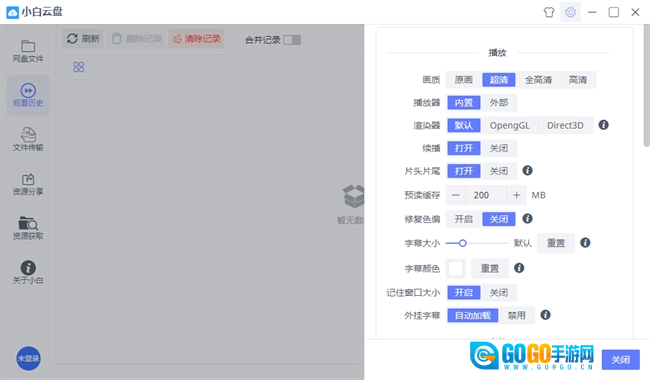Screen dimensions: 650x380
Task: Set 外挂字幕 to 禁用
Action: [517, 316]
